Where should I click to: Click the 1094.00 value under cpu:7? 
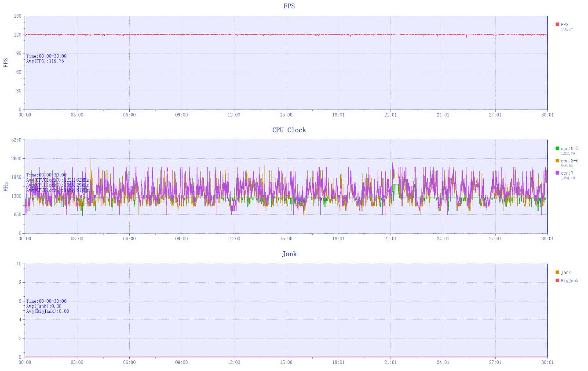click(x=567, y=178)
